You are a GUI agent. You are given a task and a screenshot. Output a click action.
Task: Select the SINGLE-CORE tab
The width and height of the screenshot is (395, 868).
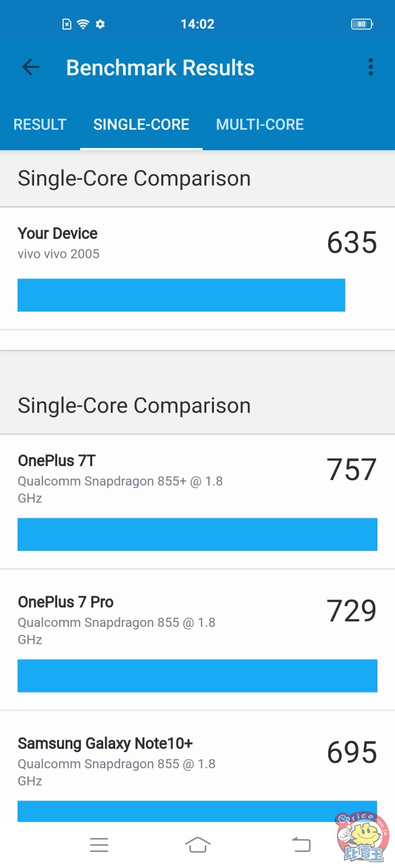[x=141, y=124]
